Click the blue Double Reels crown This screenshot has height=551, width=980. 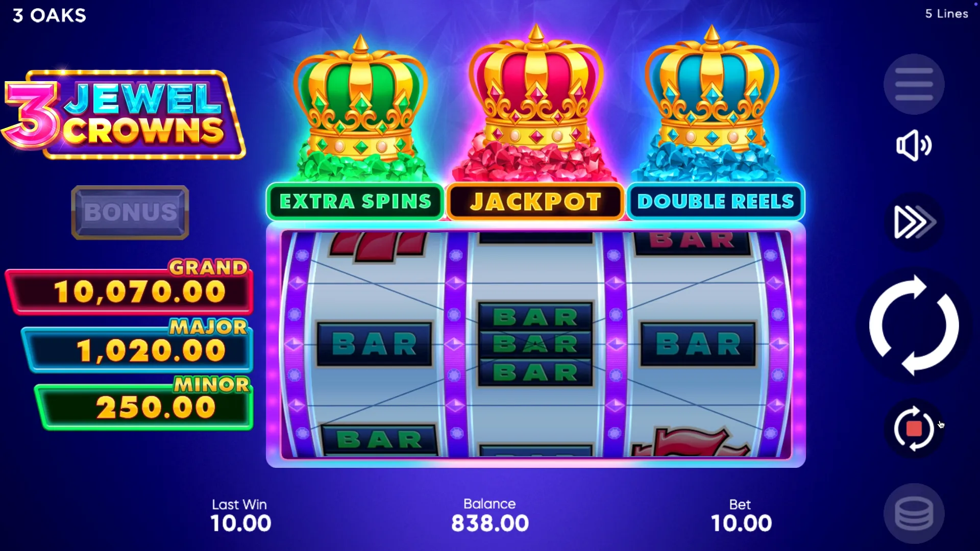712,105
